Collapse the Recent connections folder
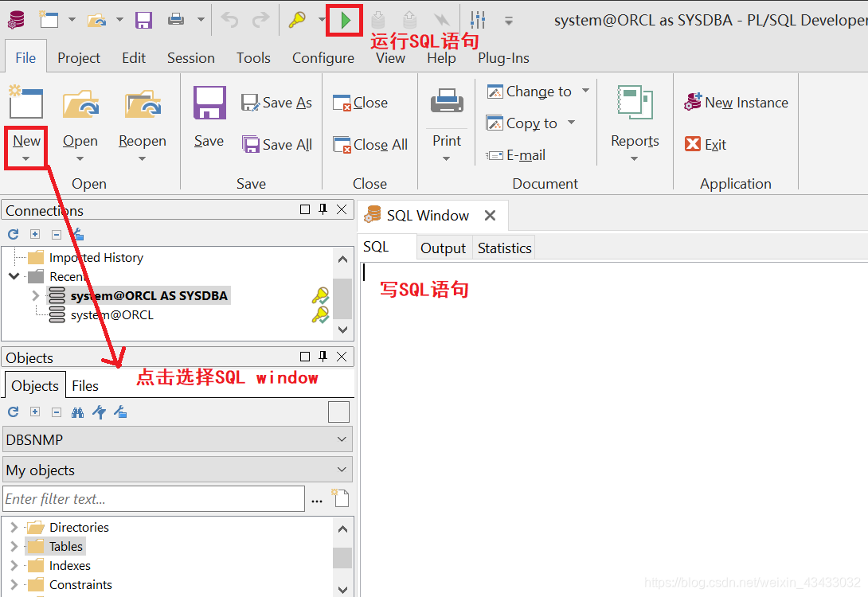 coord(14,275)
